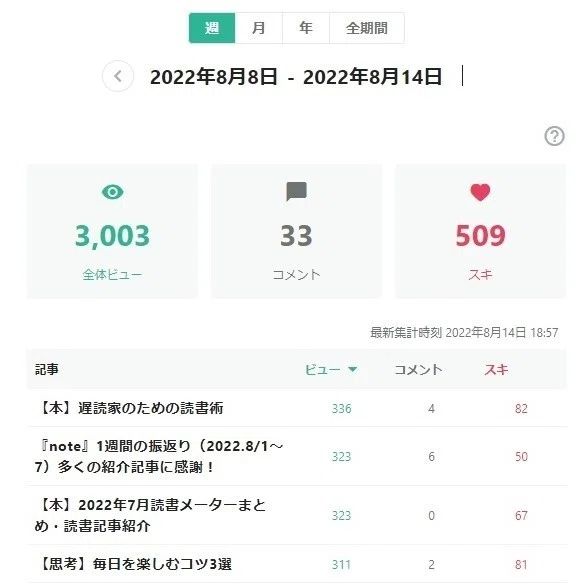The image size is (585, 585).
Task: Click the 509 スキ summary card
Action: pos(481,231)
